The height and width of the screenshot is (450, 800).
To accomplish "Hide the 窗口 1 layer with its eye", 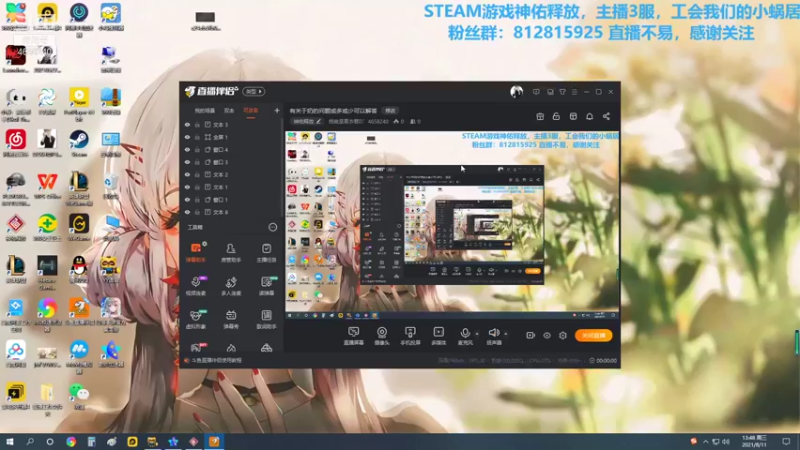I will point(187,199).
